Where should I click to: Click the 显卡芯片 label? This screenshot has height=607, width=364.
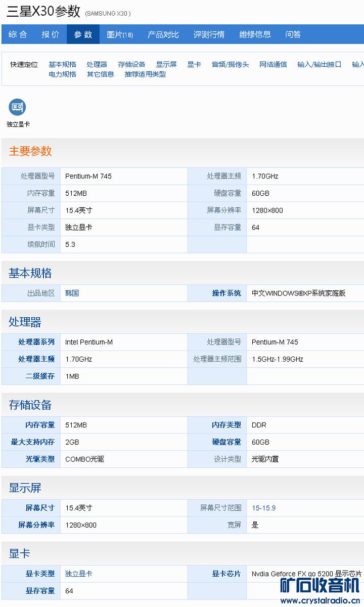pyautogui.click(x=226, y=574)
